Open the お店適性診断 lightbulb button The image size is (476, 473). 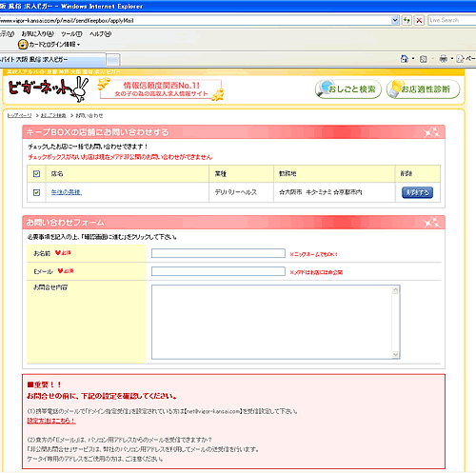click(x=423, y=89)
